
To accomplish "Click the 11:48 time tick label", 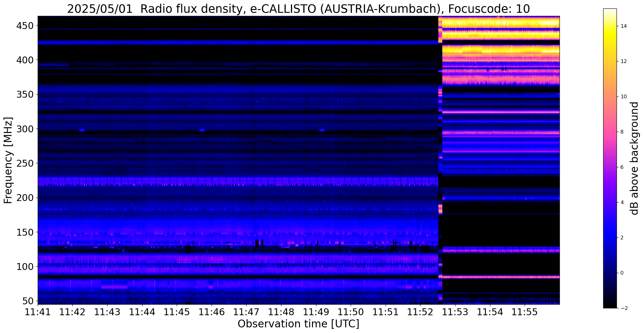I will (x=281, y=312).
